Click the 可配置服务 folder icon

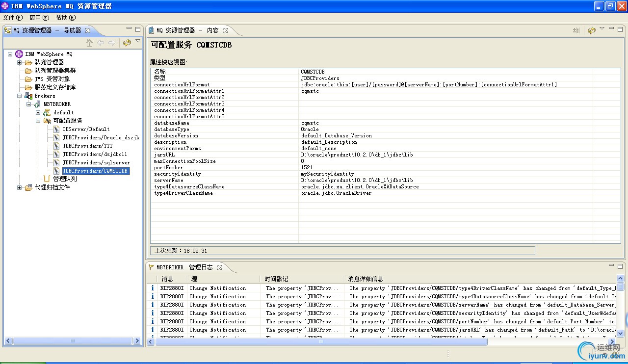[x=47, y=121]
